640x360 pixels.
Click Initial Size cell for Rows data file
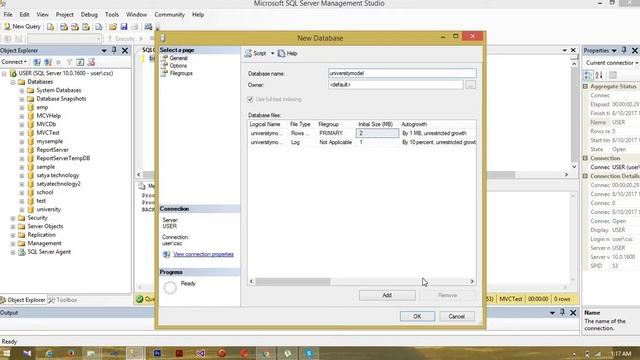tap(377, 133)
